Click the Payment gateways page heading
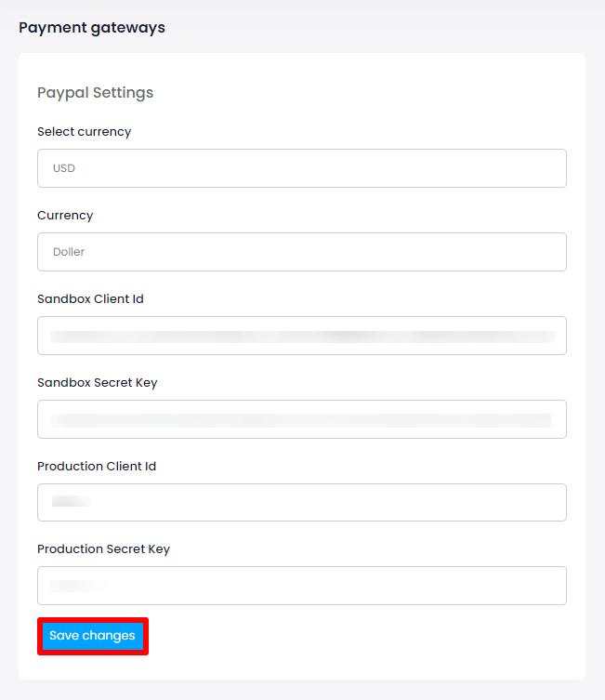 (x=92, y=28)
